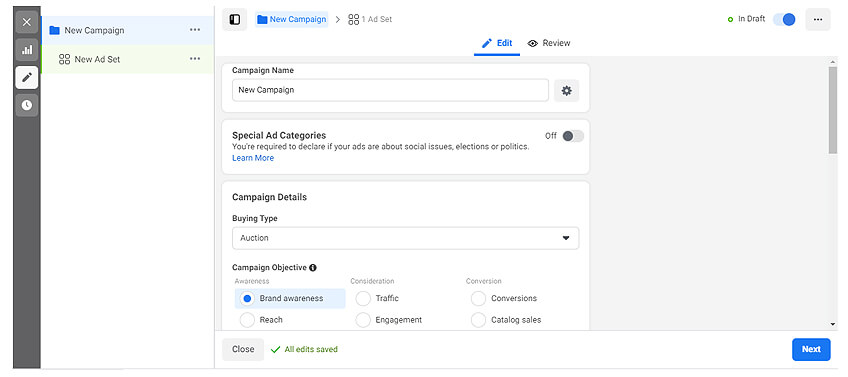Click the Campaign Details heading
The width and height of the screenshot is (848, 377).
point(269,197)
